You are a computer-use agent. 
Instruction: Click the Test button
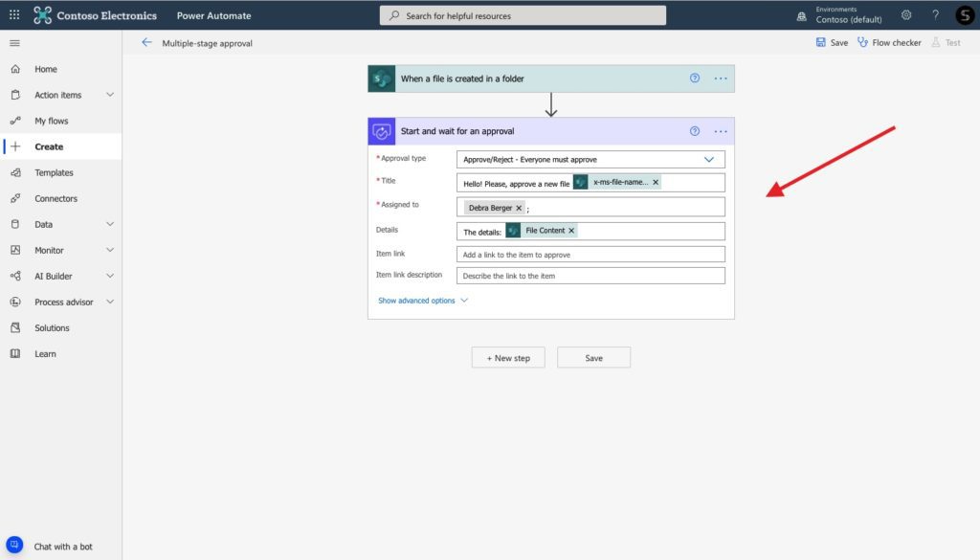(946, 42)
